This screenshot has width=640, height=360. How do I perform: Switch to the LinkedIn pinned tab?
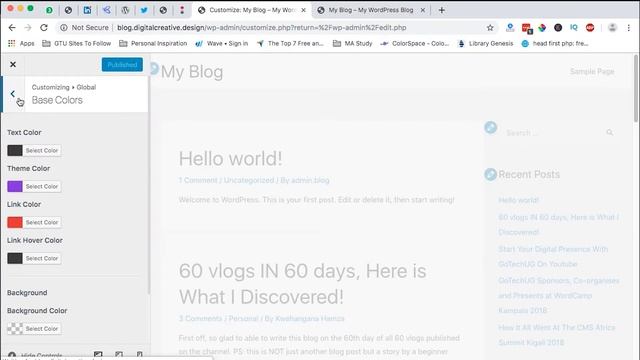coord(87,10)
